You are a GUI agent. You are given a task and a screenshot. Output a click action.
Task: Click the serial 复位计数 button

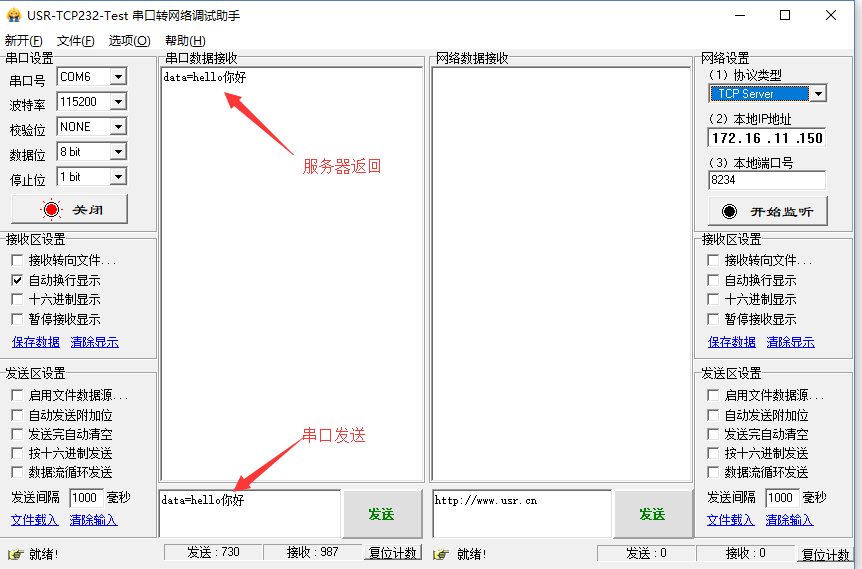(x=392, y=554)
